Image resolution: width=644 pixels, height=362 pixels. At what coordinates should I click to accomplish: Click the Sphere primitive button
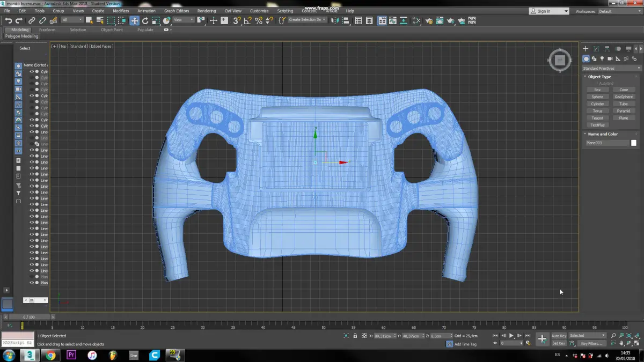coord(597,97)
